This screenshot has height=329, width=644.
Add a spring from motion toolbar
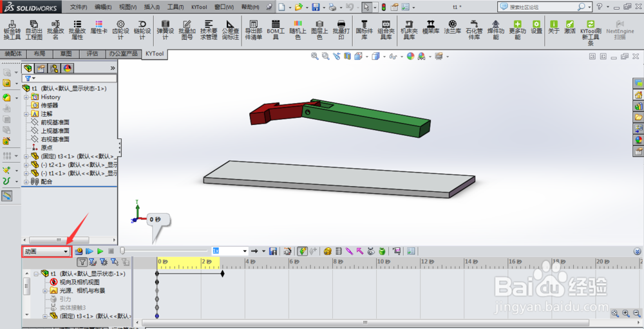coord(339,251)
